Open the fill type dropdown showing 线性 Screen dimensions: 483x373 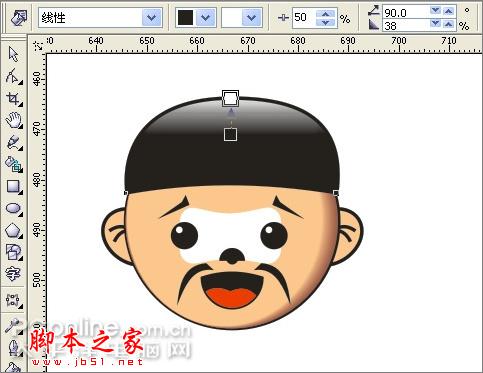[152, 18]
